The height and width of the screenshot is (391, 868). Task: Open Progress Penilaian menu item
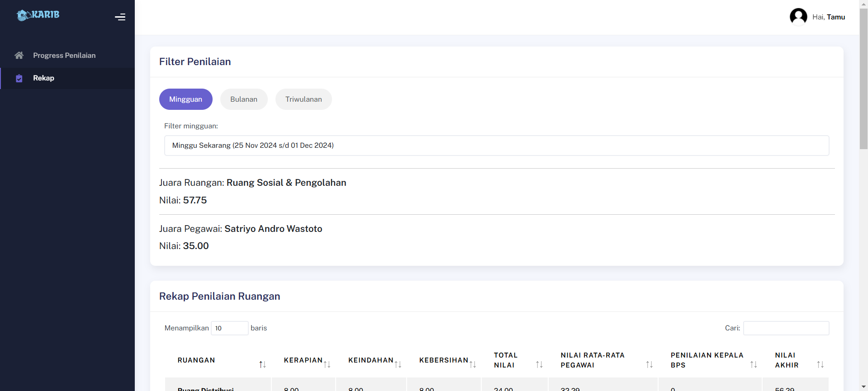coord(64,56)
